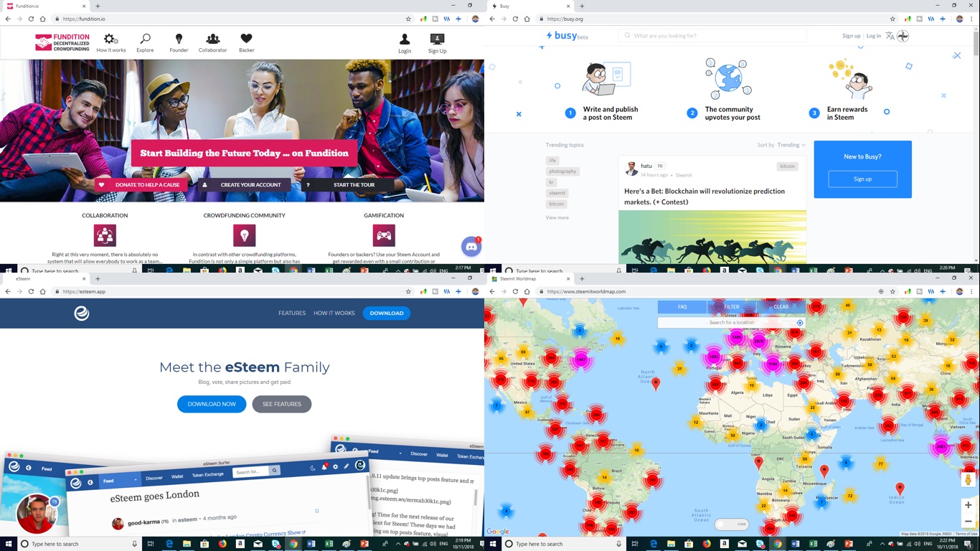980x551 pixels.
Task: Click the Sign Up icon on Fundition
Action: (437, 39)
